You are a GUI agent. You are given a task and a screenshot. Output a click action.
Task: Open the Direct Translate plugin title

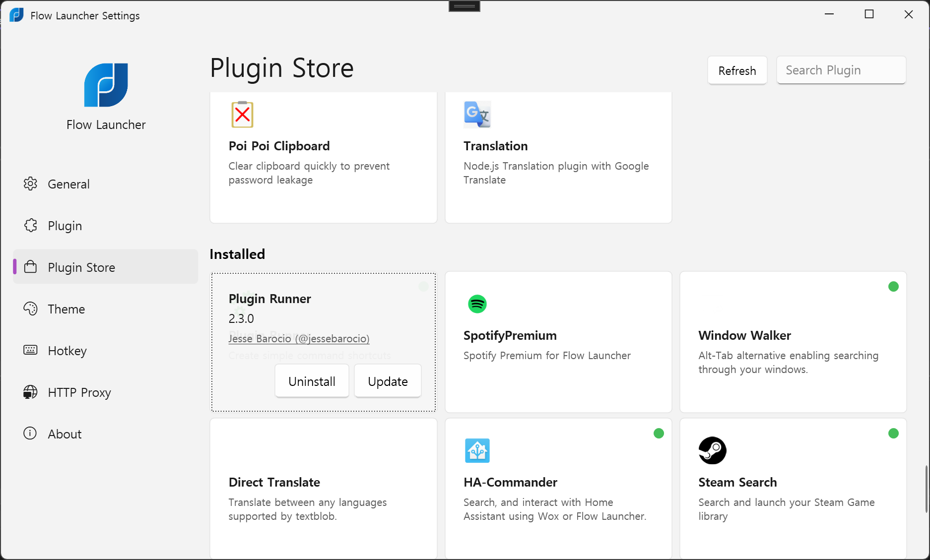274,482
